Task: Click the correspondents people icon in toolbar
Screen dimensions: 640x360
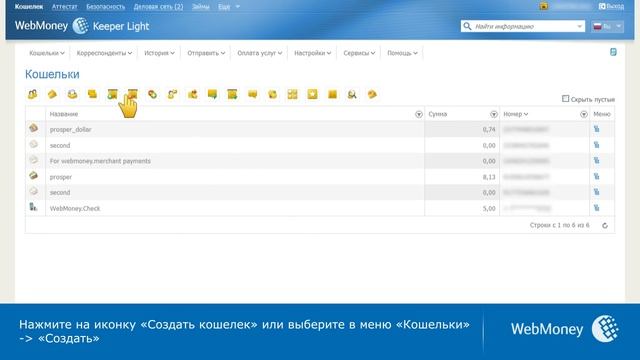Action: tap(33, 94)
